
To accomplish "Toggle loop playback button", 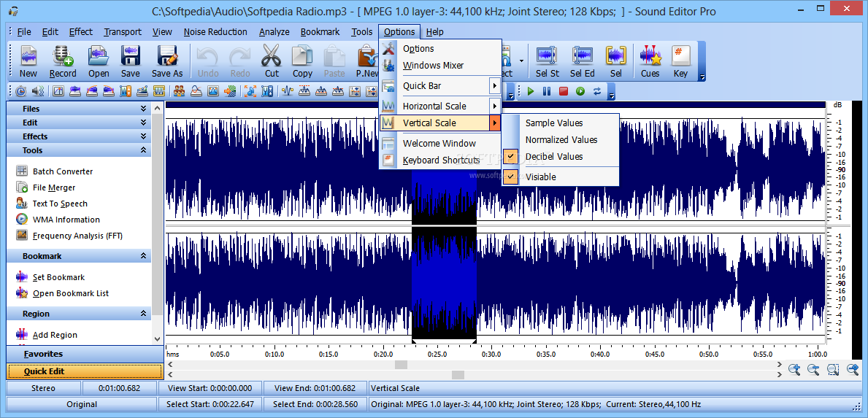I will pos(596,92).
